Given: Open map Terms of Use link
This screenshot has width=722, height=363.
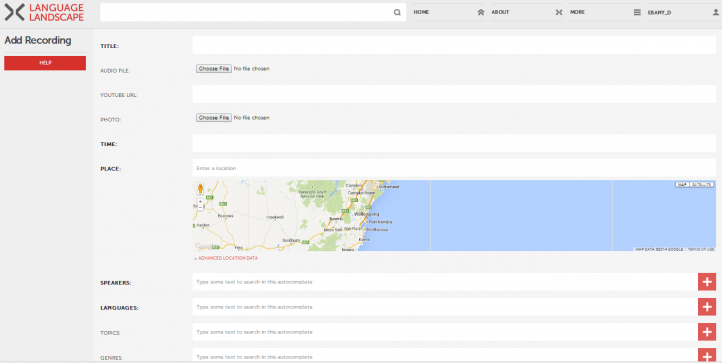Looking at the screenshot, I should click(x=701, y=249).
